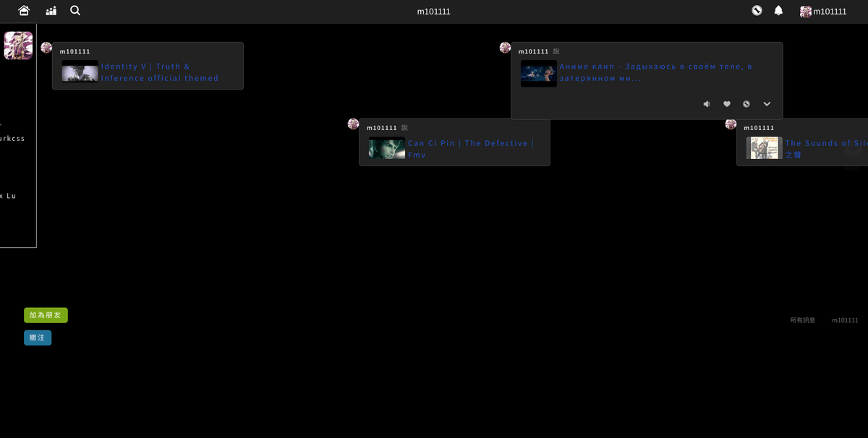
Task: Open the search magnifier icon
Action: (75, 11)
